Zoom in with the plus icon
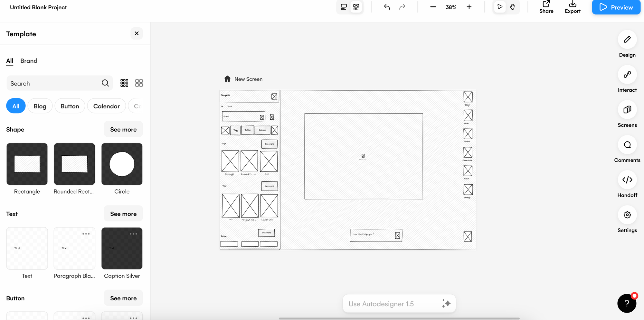The height and width of the screenshot is (320, 644). click(469, 7)
